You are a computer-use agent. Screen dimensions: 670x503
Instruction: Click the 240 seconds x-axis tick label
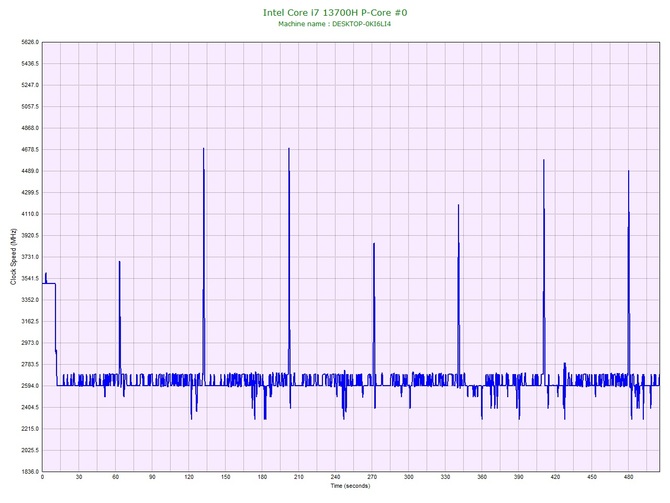(335, 477)
